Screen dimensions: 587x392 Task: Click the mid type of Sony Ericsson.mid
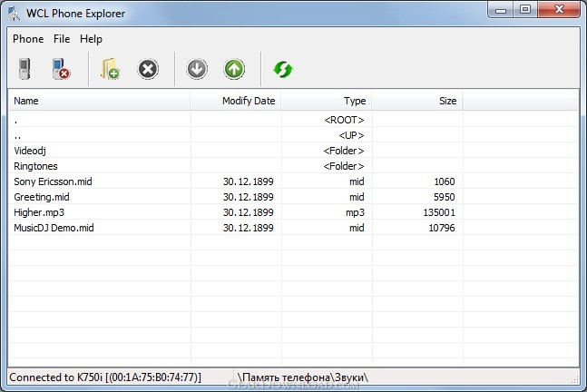tap(357, 181)
